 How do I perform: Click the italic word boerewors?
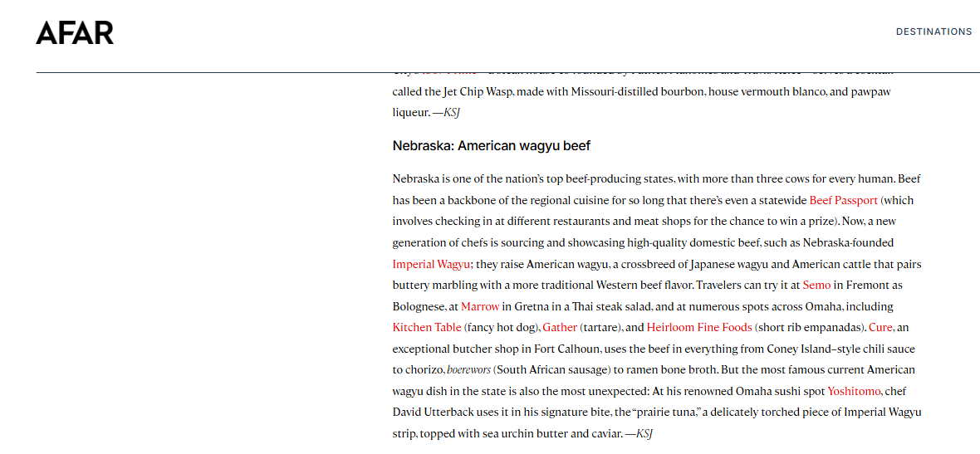coord(468,369)
